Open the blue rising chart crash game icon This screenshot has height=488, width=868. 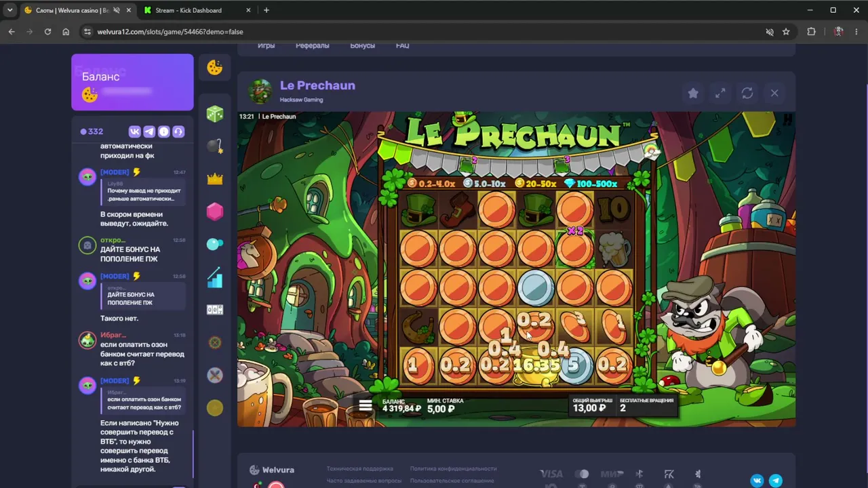215,277
